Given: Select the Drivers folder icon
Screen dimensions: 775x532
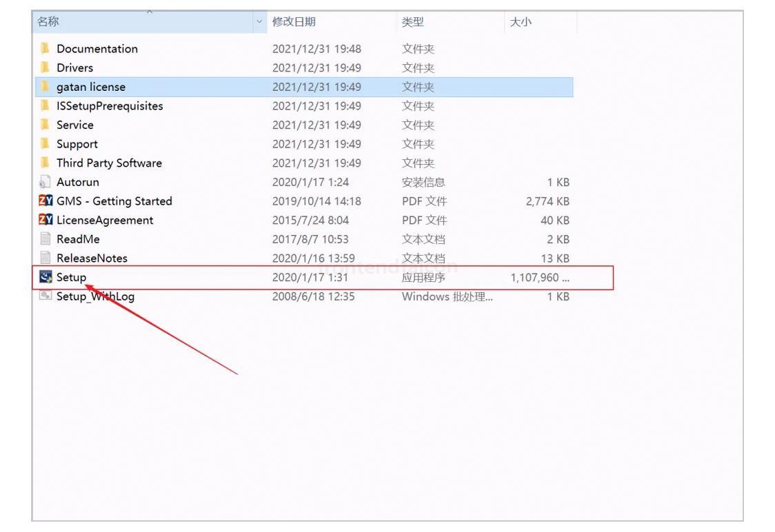Looking at the screenshot, I should point(45,67).
